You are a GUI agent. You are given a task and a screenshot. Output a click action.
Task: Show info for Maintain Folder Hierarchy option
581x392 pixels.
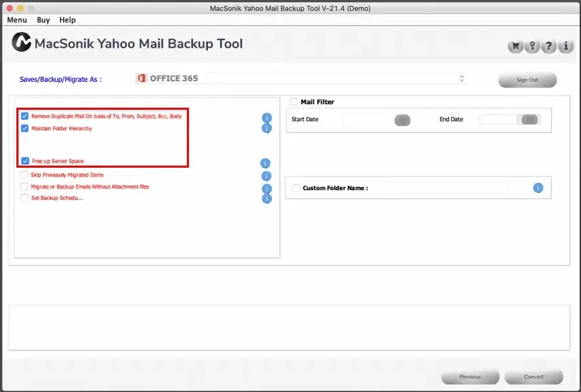point(267,128)
